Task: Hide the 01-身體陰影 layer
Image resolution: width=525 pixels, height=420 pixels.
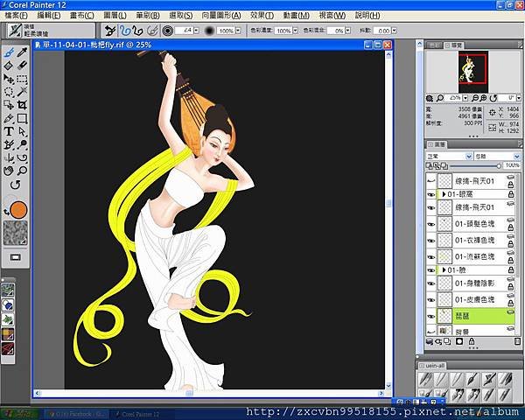Action: pos(431,283)
